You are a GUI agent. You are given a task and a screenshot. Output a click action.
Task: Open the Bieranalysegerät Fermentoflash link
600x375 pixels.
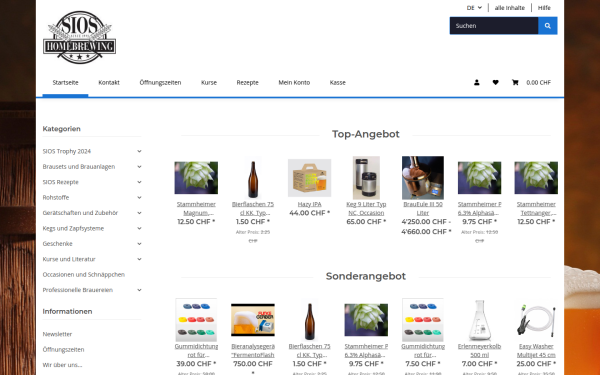(x=253, y=351)
